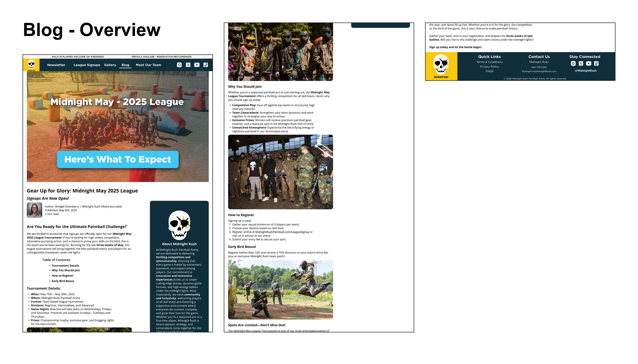Click the Instagram icon in header navigation

coord(179,65)
